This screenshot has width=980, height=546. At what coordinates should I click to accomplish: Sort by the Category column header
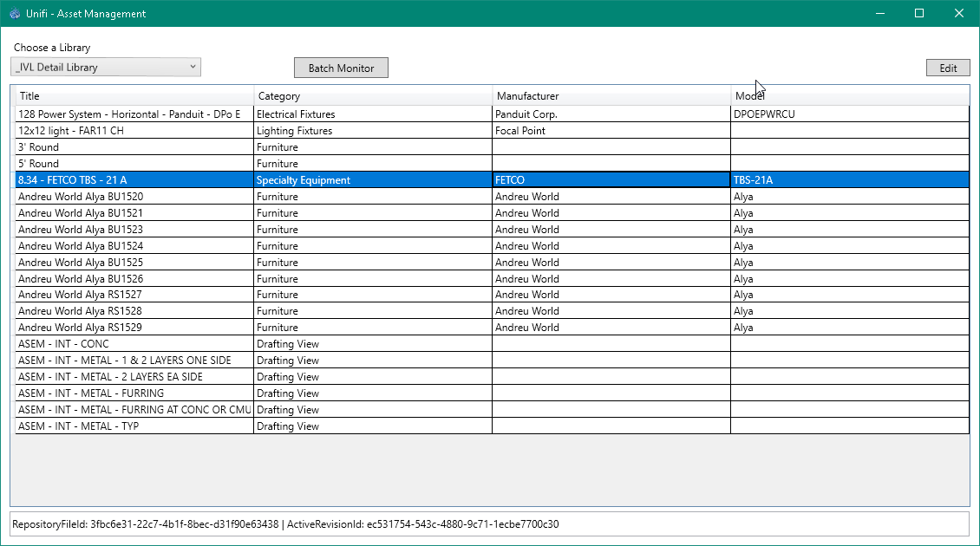(x=373, y=95)
